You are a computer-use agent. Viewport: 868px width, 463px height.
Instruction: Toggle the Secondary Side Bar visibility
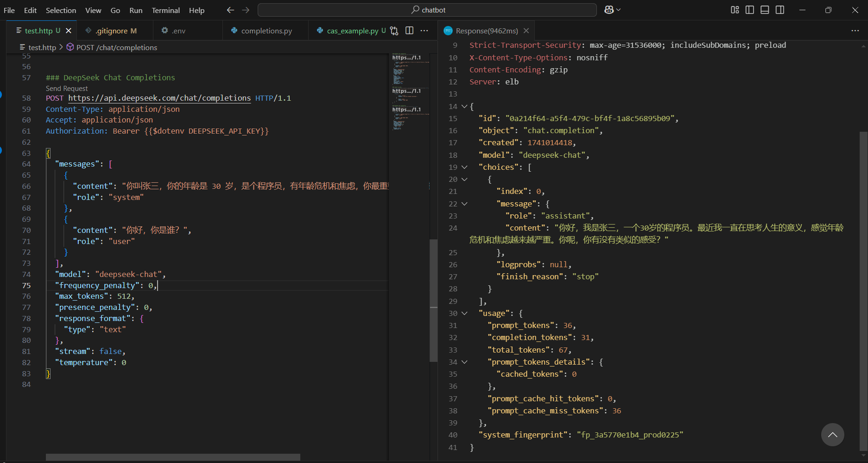pos(780,10)
